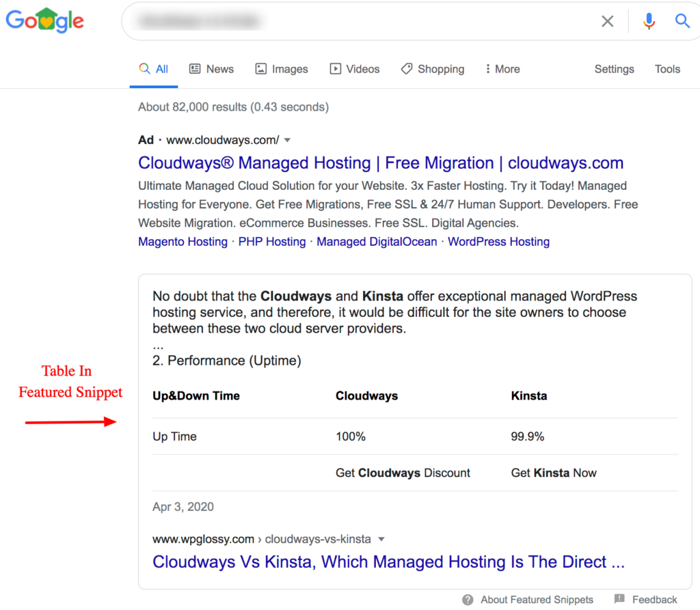This screenshot has height=610, width=700.
Task: Click the three-dot icon beside More
Action: [x=487, y=69]
